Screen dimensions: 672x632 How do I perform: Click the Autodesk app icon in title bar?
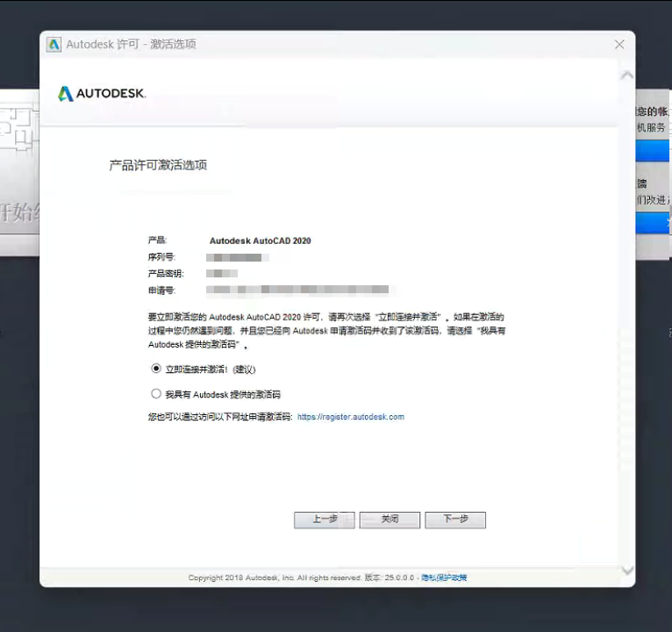click(54, 44)
